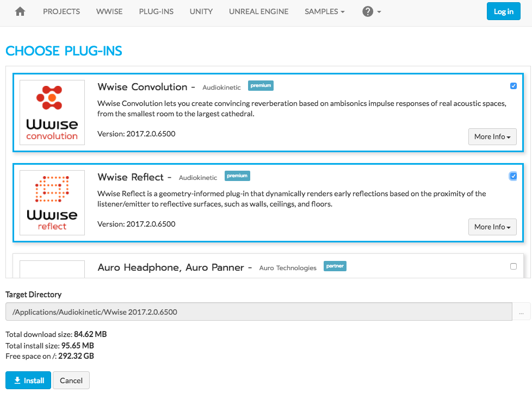The height and width of the screenshot is (393, 532).
Task: Click the Total download size 84.62 MB text
Action: [x=56, y=334]
